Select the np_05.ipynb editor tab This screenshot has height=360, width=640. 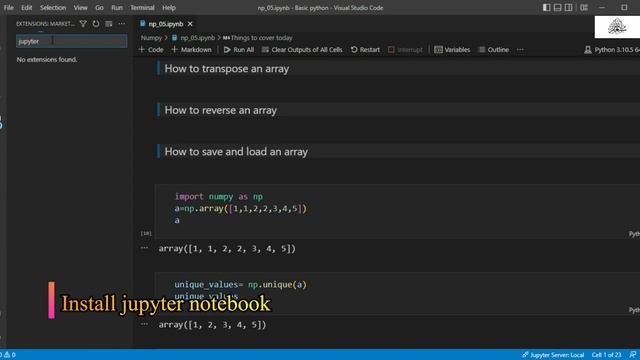click(165, 24)
